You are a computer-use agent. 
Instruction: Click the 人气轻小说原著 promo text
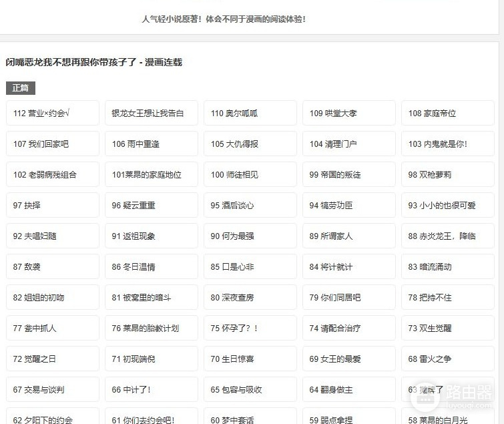point(224,19)
